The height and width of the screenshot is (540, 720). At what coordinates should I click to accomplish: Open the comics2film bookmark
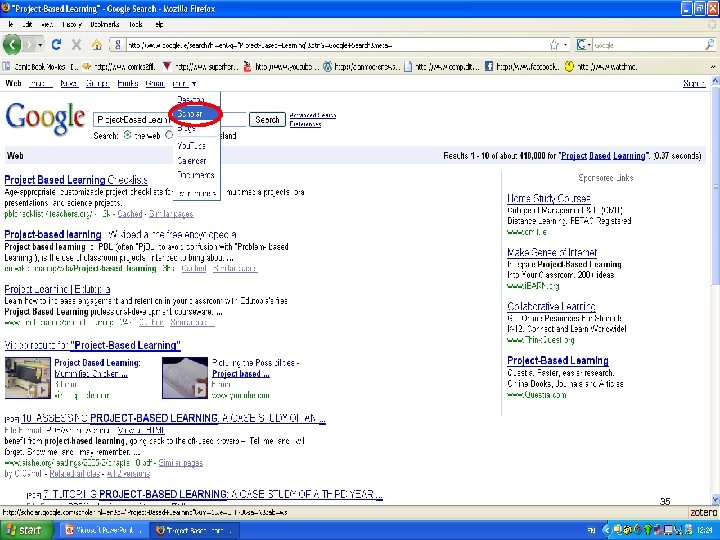[x=119, y=67]
